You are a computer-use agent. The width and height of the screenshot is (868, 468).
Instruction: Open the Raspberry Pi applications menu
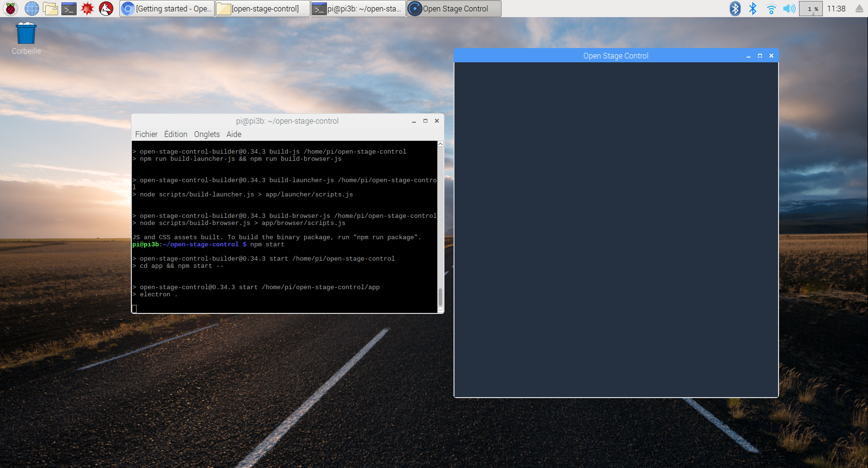pyautogui.click(x=10, y=8)
